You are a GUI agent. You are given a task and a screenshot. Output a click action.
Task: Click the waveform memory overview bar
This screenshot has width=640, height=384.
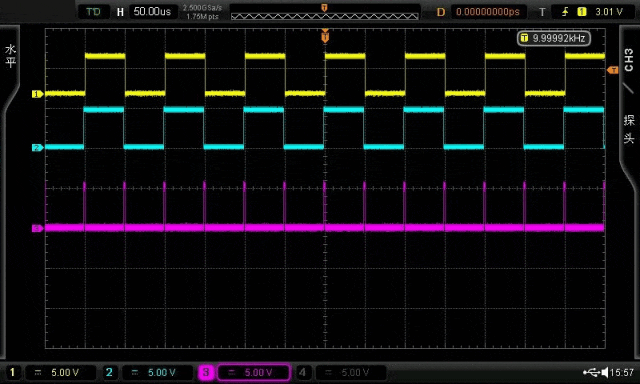pos(324,16)
